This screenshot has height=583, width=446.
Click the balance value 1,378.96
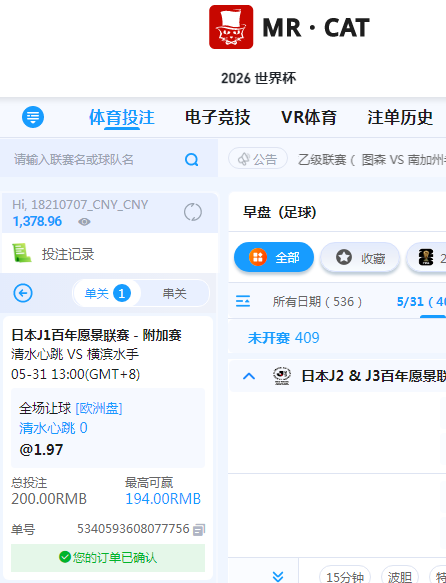(x=37, y=222)
